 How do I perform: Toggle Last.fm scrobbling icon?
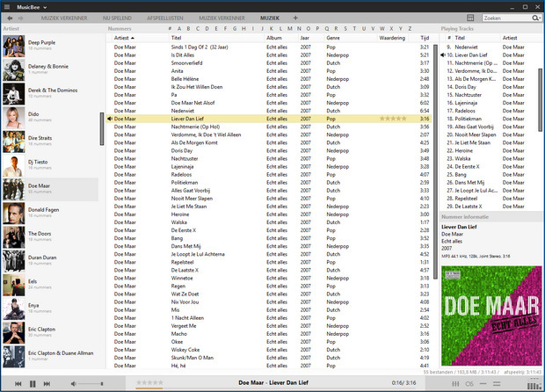click(469, 384)
